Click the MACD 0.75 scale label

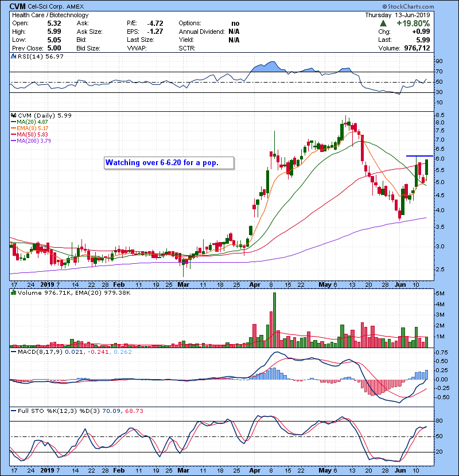point(442,353)
